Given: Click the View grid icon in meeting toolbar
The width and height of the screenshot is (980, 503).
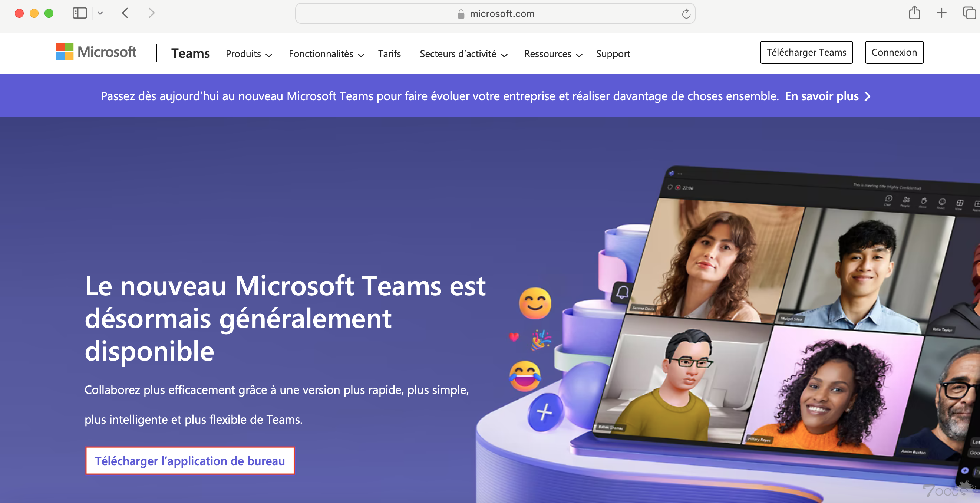Looking at the screenshot, I should (960, 204).
